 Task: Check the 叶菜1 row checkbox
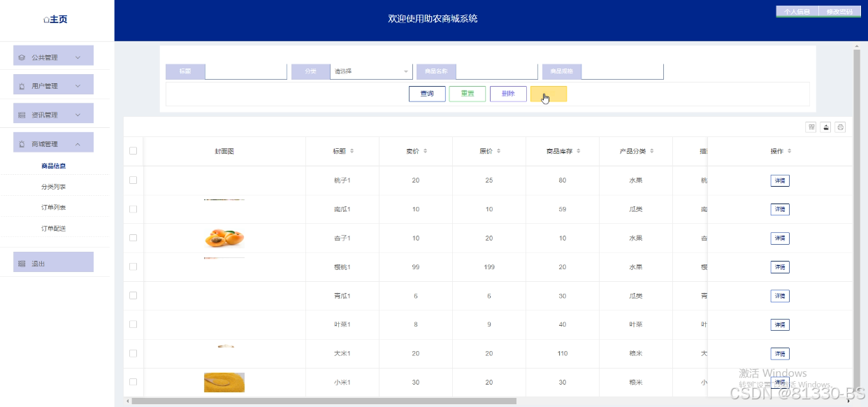pos(133,324)
